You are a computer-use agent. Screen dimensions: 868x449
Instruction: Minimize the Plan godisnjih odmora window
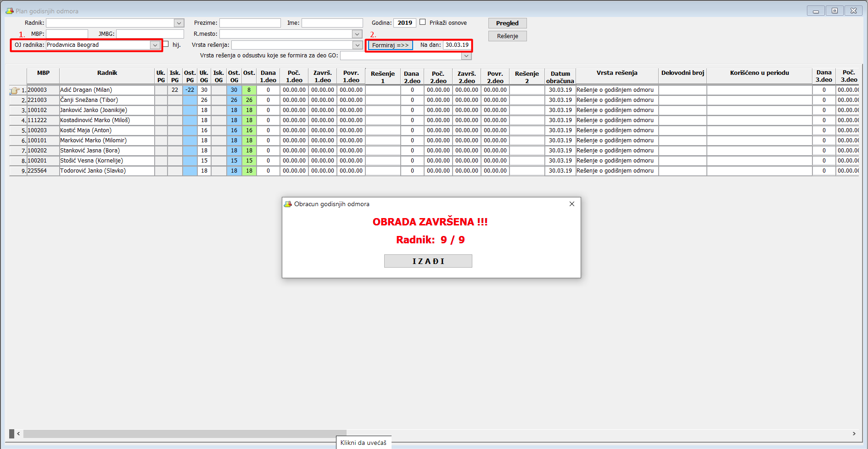[x=816, y=11]
